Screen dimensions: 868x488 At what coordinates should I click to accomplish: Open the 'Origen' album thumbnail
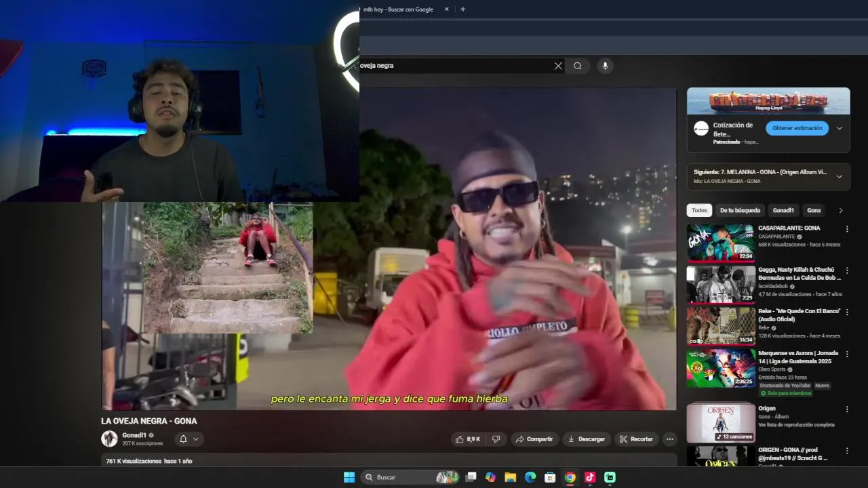(721, 423)
